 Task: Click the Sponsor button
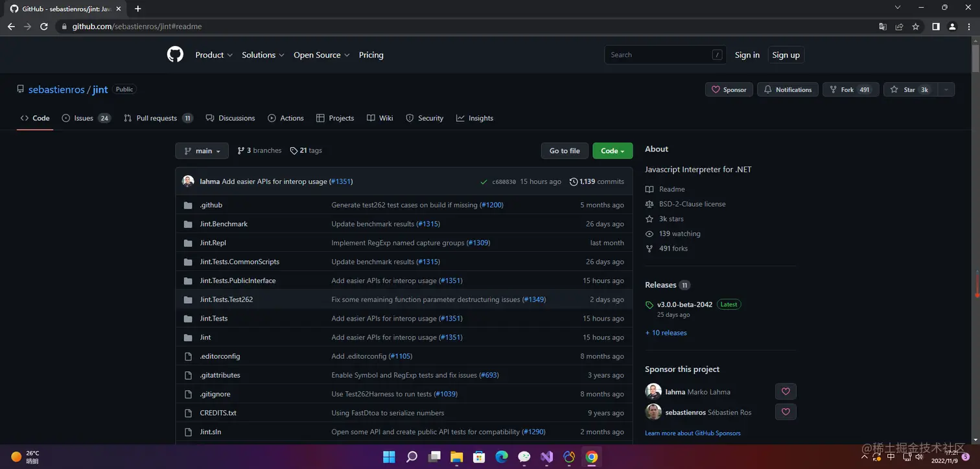729,89
